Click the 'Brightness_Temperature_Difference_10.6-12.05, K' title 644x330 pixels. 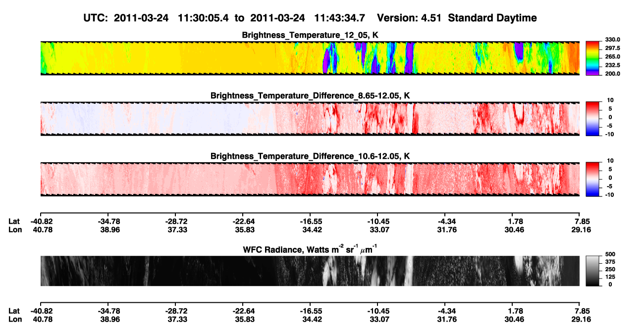pos(310,156)
